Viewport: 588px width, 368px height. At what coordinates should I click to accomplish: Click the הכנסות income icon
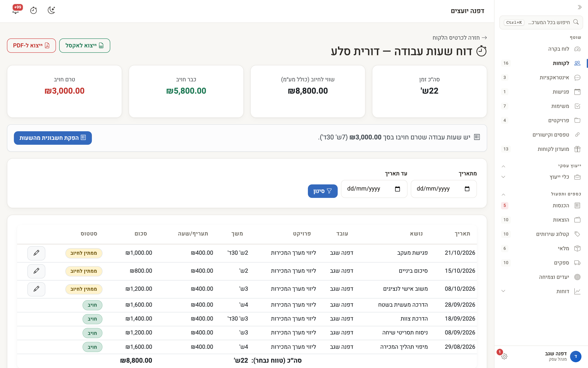click(x=577, y=206)
